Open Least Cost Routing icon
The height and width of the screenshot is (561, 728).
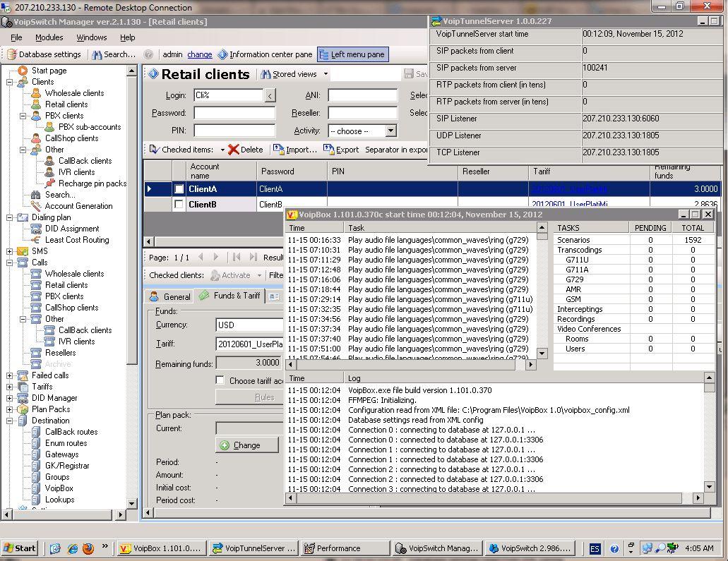tap(36, 239)
